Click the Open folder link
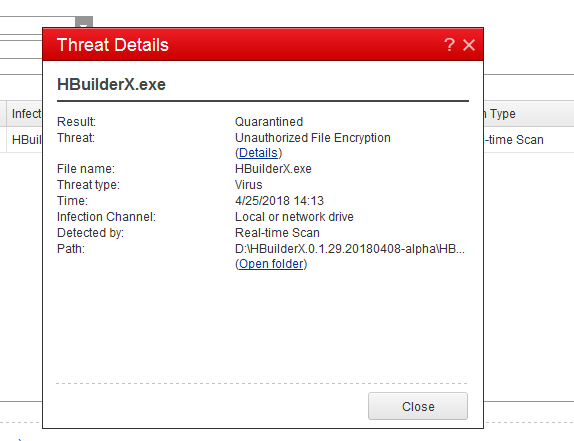574x441 pixels. click(271, 264)
